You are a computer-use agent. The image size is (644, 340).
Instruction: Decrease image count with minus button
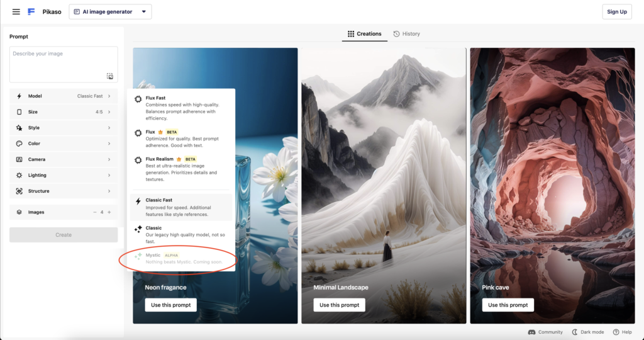click(95, 212)
